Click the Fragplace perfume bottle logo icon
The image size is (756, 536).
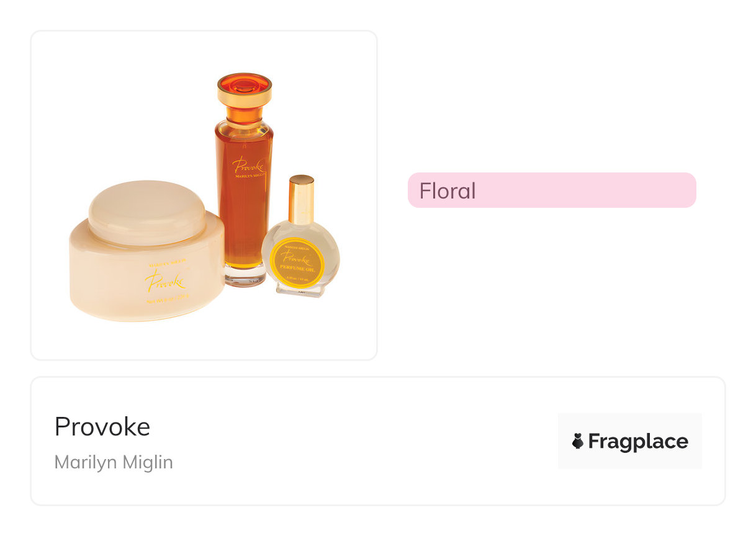[x=578, y=441]
